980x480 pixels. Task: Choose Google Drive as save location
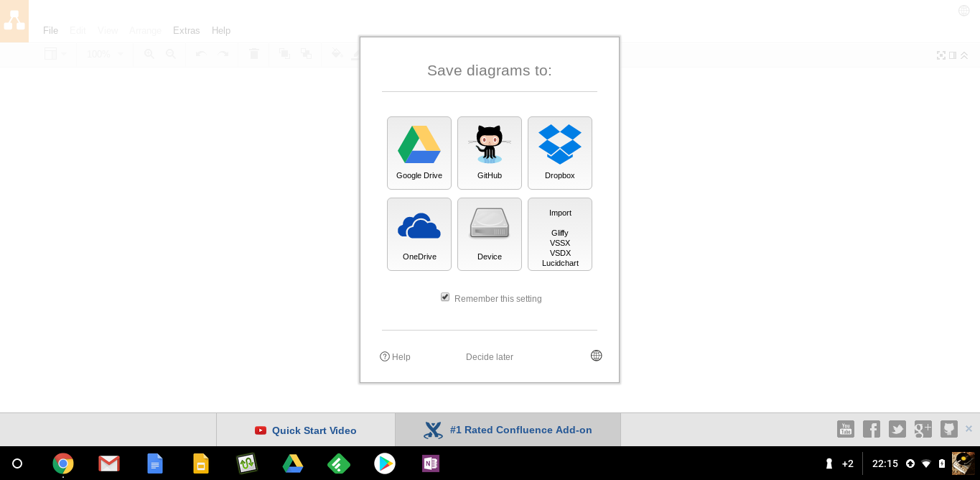click(419, 153)
